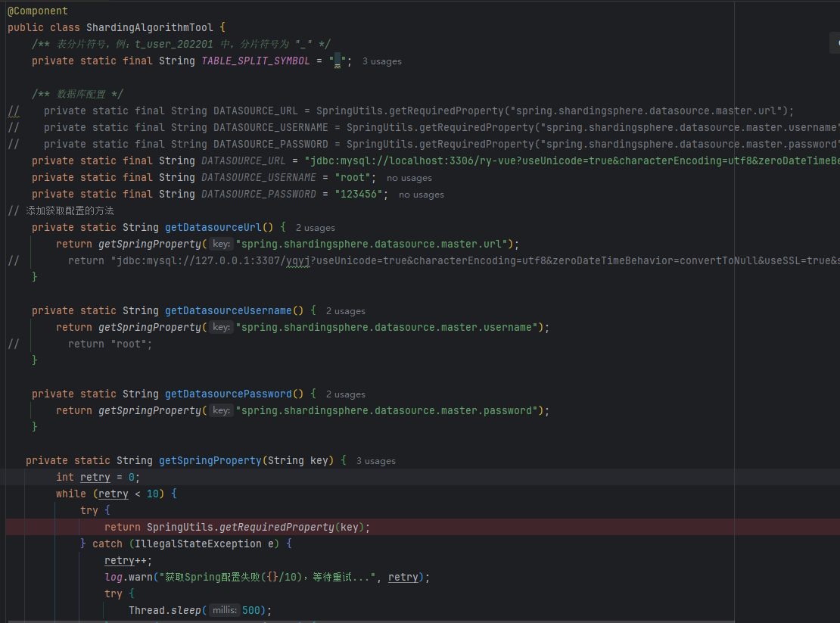This screenshot has height=623, width=840.
Task: Click the getDatasourcePassword method name
Action: 229,394
